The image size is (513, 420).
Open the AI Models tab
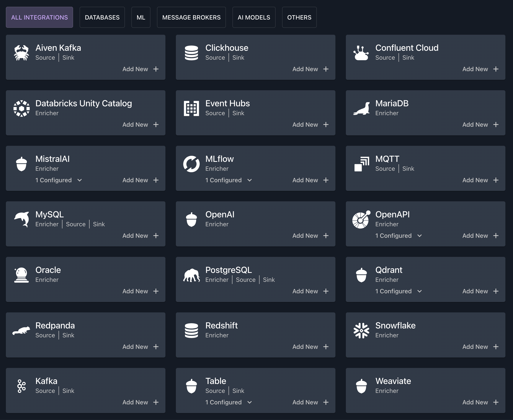254,17
